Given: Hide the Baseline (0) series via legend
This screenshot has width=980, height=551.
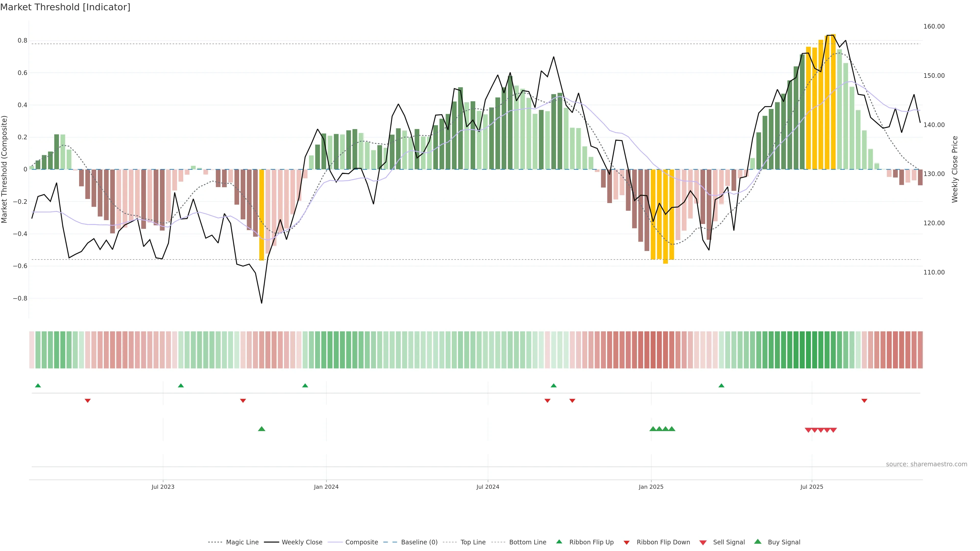Looking at the screenshot, I should tap(419, 542).
